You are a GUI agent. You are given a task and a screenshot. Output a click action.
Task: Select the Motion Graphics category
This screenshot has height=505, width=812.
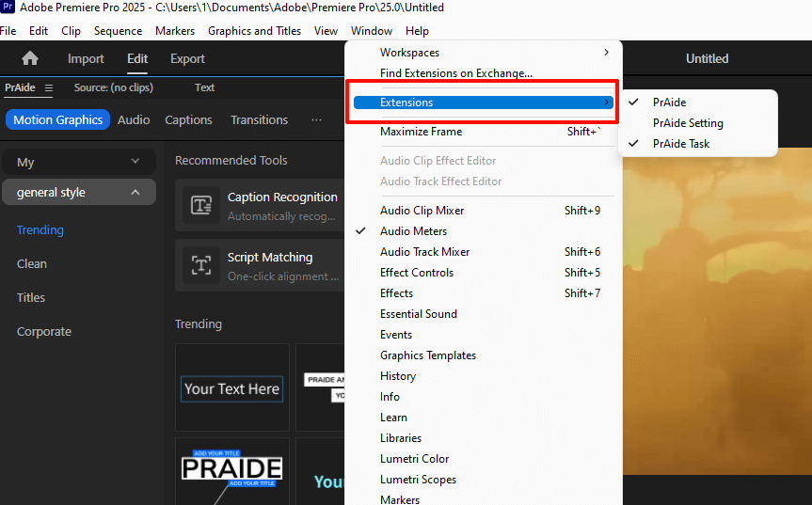(x=57, y=119)
